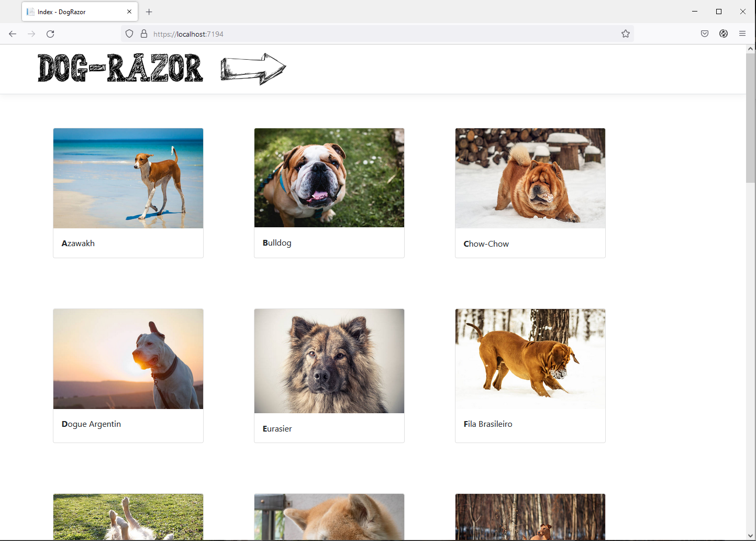
Task: Click the tracking protection shield icon
Action: click(x=129, y=34)
